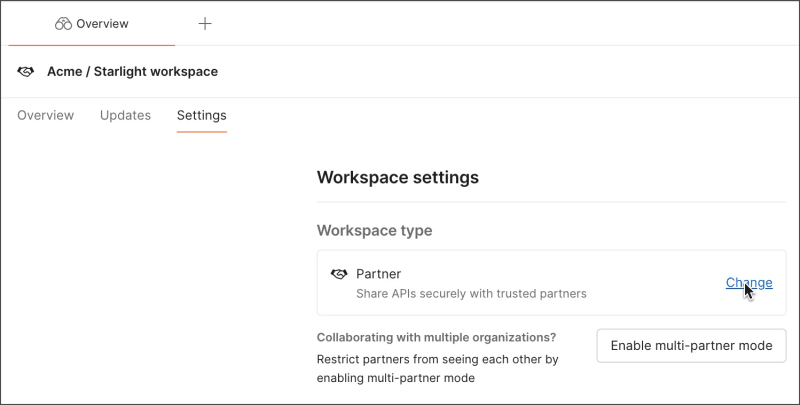
Task: Click the handshake icon next to Partner
Action: (x=339, y=274)
